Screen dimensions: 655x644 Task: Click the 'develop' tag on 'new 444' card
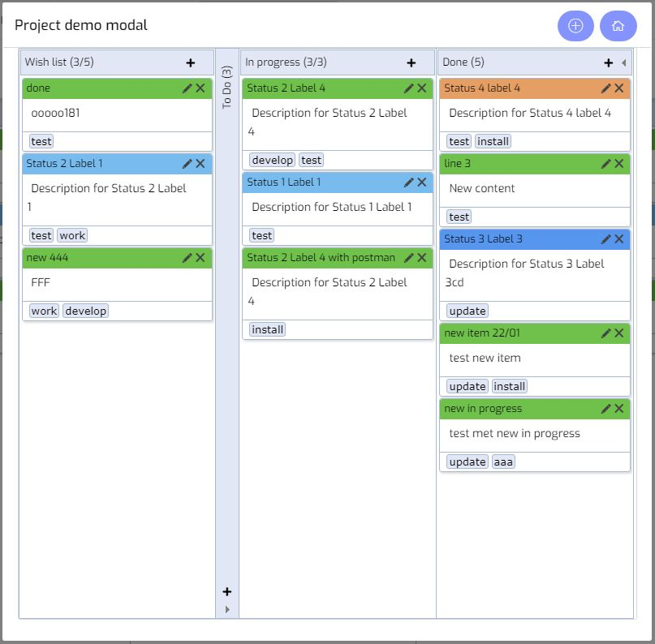point(86,311)
